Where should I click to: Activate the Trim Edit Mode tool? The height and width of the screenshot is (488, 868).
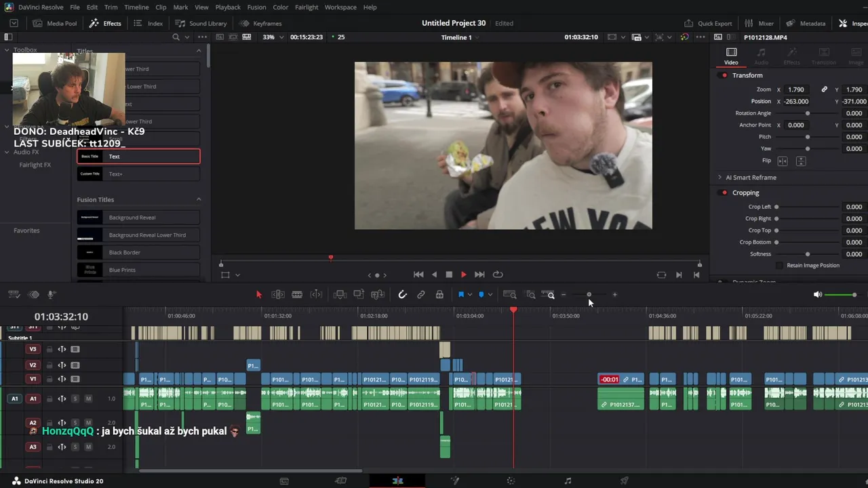coord(277,295)
